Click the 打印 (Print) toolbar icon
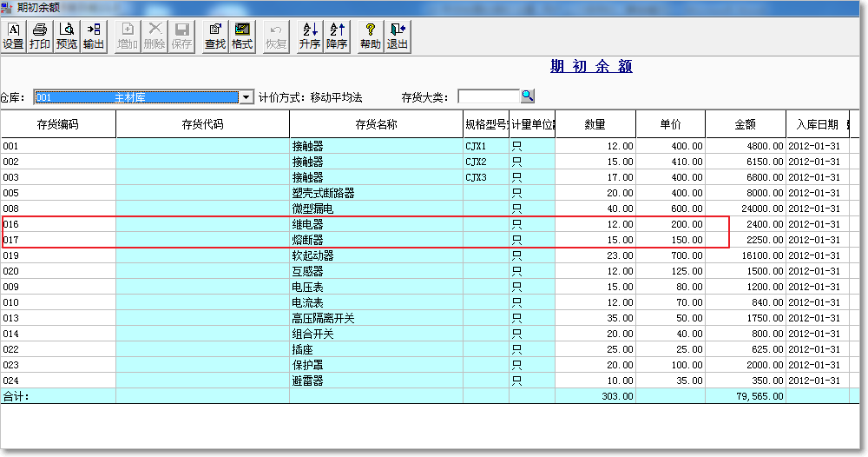868x457 pixels. [x=40, y=36]
